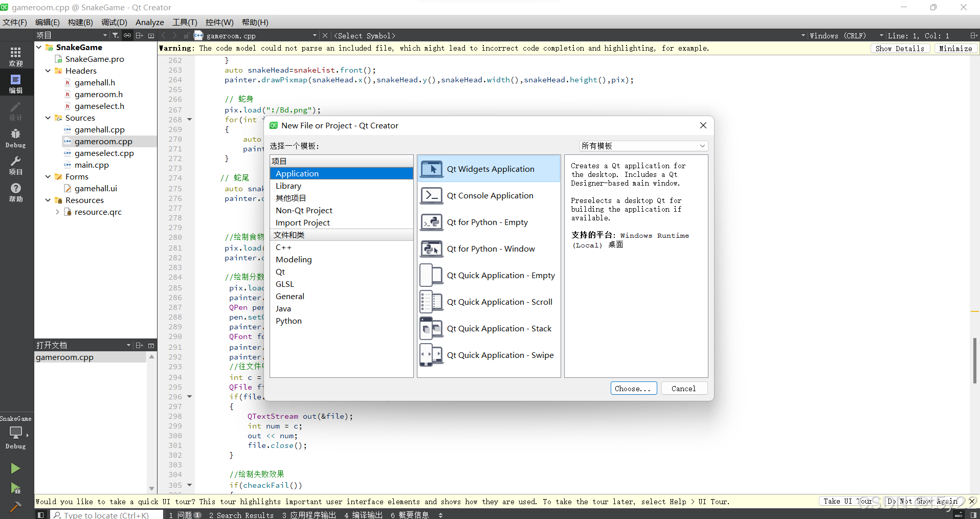Open the Tools (工具) menu

coord(185,22)
